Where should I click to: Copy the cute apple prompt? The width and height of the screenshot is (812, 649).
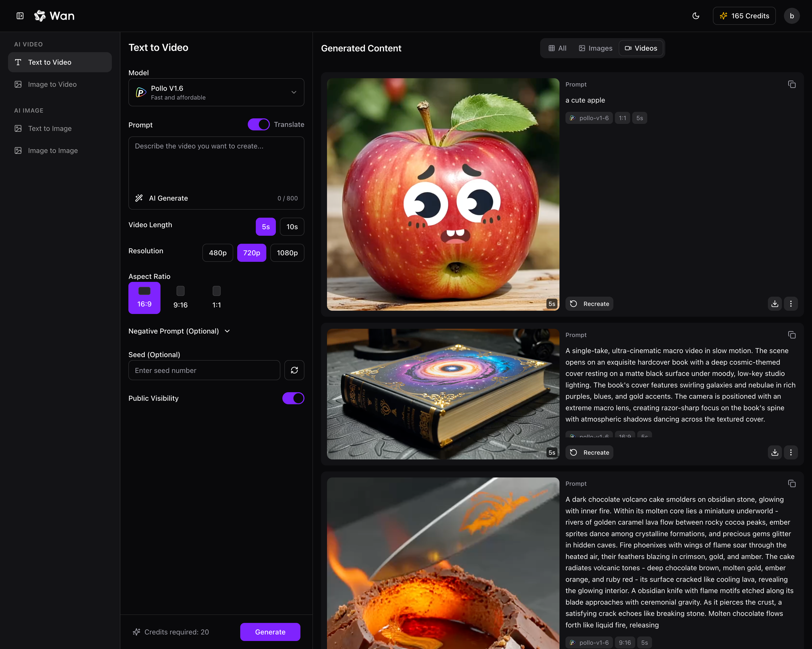(x=792, y=84)
